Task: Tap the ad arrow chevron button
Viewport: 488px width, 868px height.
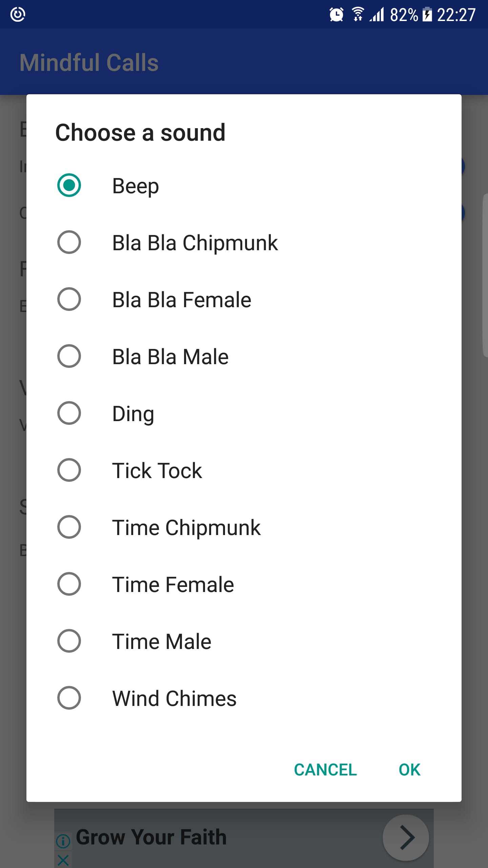Action: pyautogui.click(x=406, y=837)
